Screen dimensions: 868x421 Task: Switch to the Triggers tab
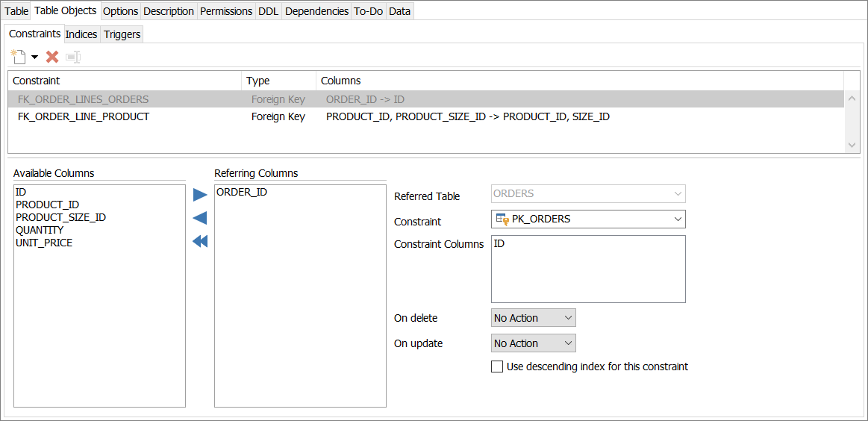pos(122,34)
